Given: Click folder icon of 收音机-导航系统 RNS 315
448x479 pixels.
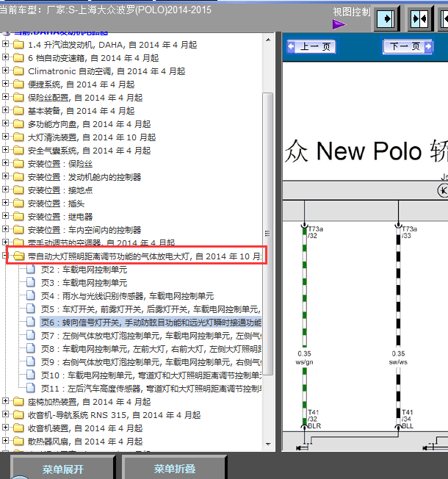Looking at the screenshot, I should point(18,415).
